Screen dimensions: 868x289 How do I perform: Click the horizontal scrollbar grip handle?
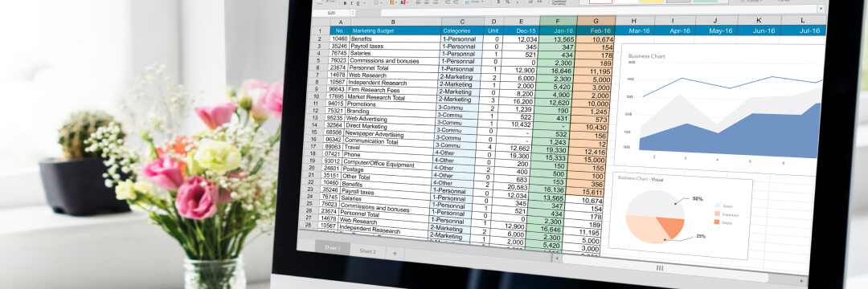(660, 267)
